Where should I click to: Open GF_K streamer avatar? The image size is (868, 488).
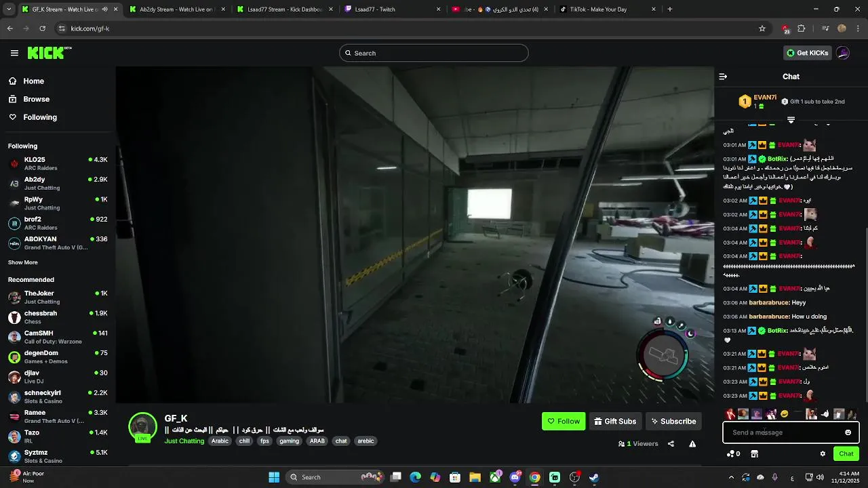click(x=143, y=427)
